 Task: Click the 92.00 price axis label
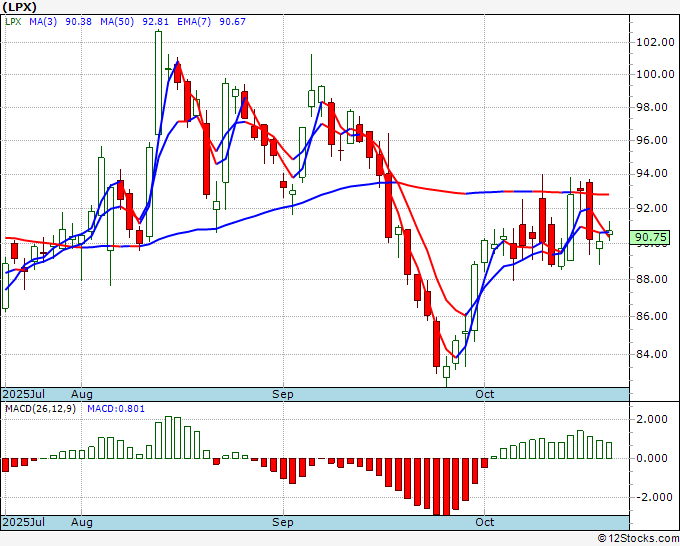[652, 208]
